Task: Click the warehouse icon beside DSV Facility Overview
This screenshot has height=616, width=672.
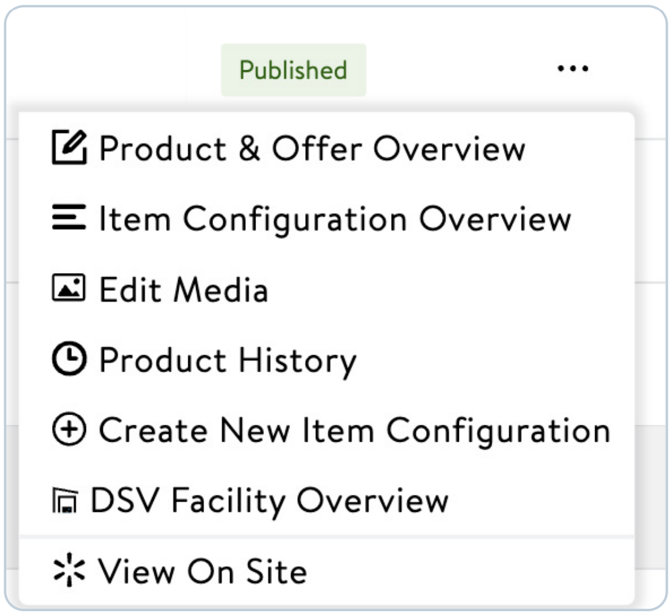Action: (x=65, y=500)
